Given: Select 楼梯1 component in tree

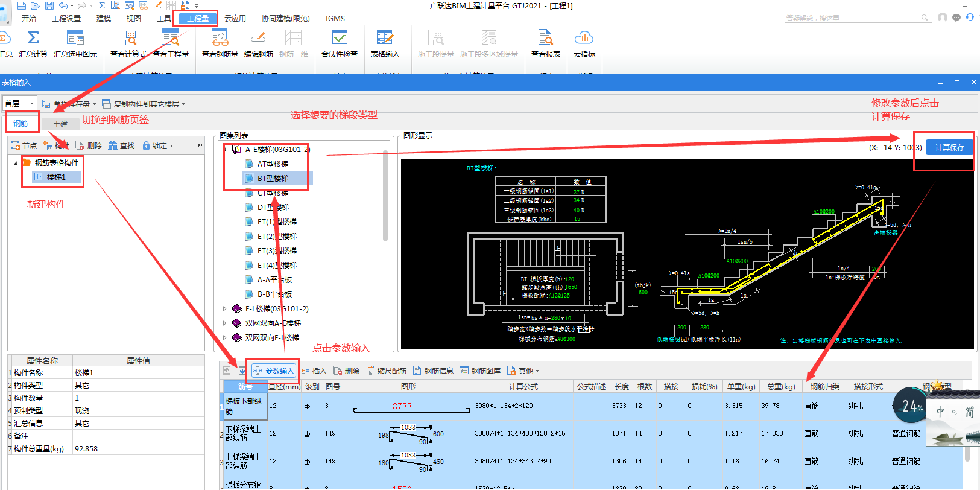Looking at the screenshot, I should 56,177.
